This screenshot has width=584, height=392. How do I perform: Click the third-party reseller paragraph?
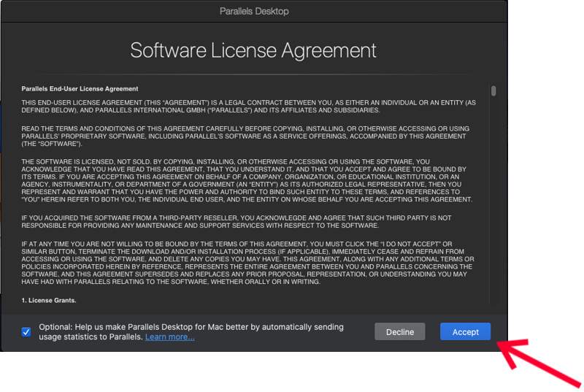237,222
